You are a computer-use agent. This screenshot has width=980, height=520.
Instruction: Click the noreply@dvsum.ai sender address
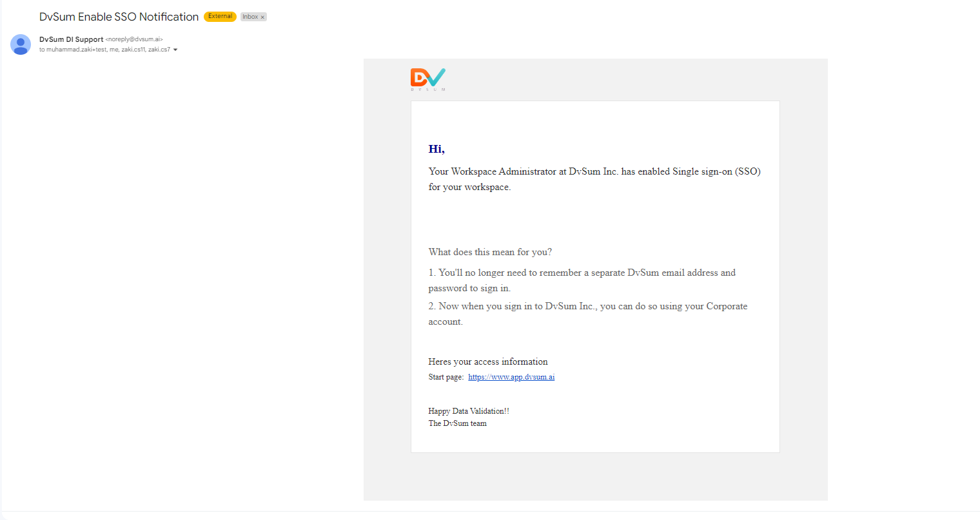(134, 39)
